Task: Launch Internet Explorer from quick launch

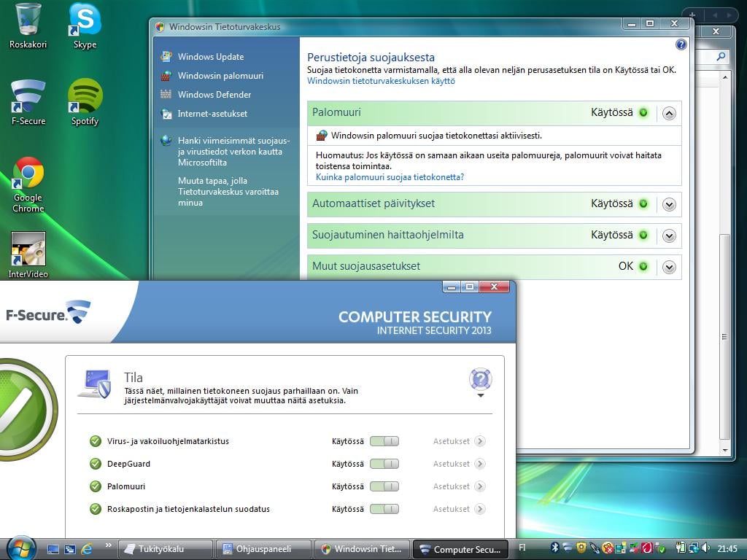Action: pyautogui.click(x=87, y=549)
